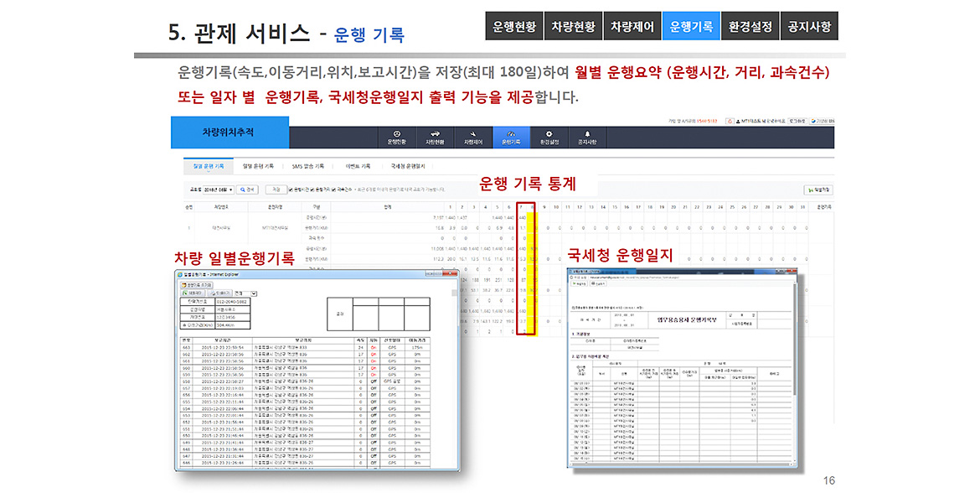980x493 pixels.
Task: Click the 운행현황 button in slide header
Action: point(514,27)
